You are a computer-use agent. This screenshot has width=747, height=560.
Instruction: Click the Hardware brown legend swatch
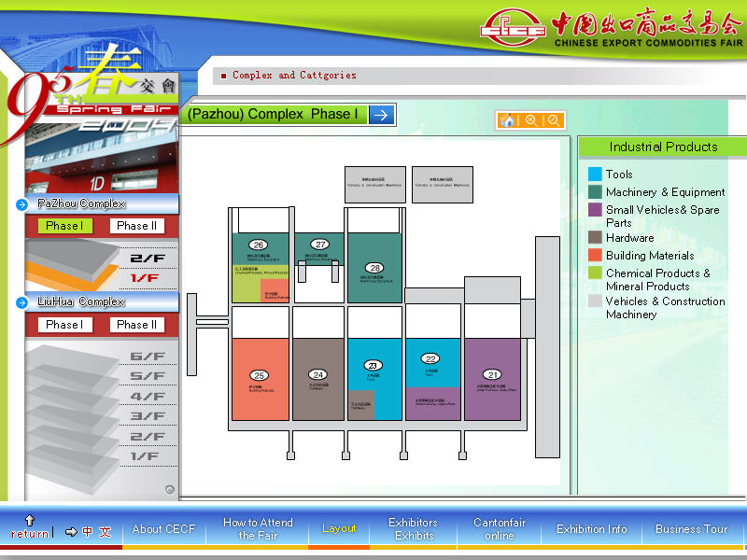[x=595, y=237]
